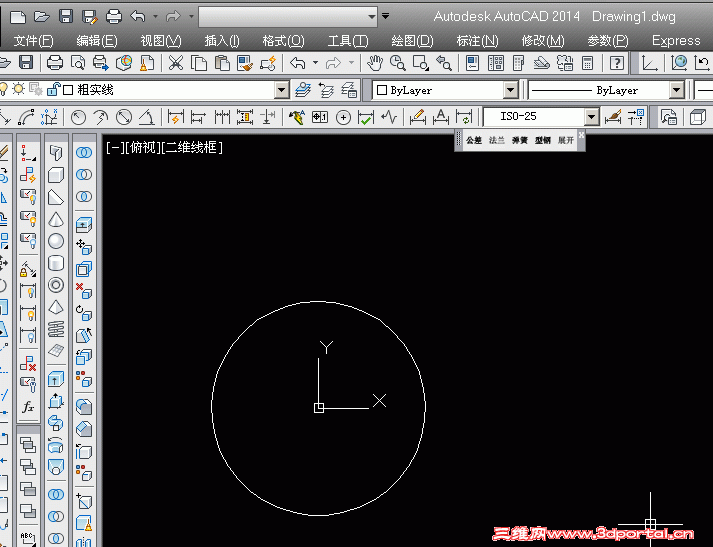The image size is (713, 547).
Task: Click the Delete Constraints icon
Action: [x=28, y=362]
